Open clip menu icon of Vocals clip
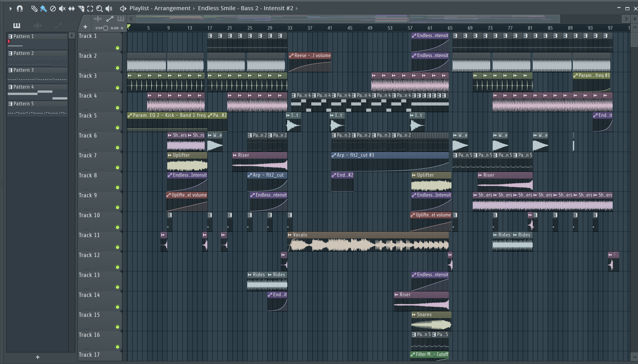638x364 pixels. [290, 235]
